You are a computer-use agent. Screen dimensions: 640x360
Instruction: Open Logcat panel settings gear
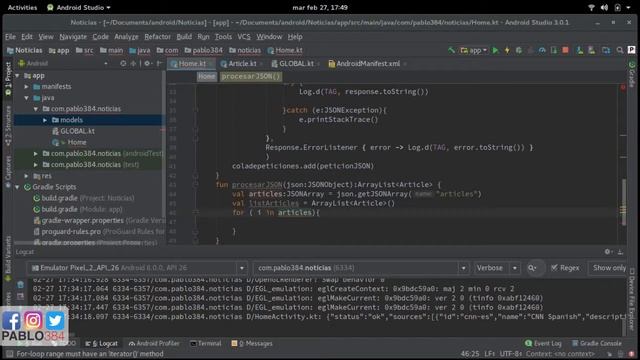607,252
